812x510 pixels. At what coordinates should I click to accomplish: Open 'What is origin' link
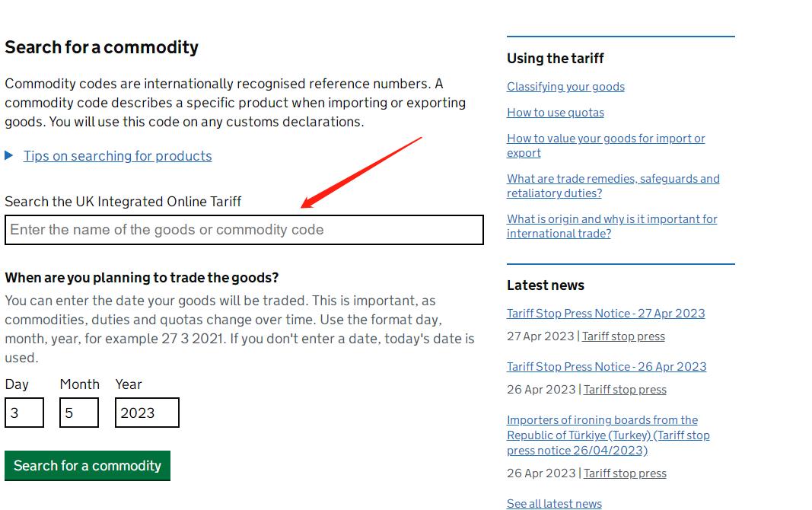click(612, 219)
